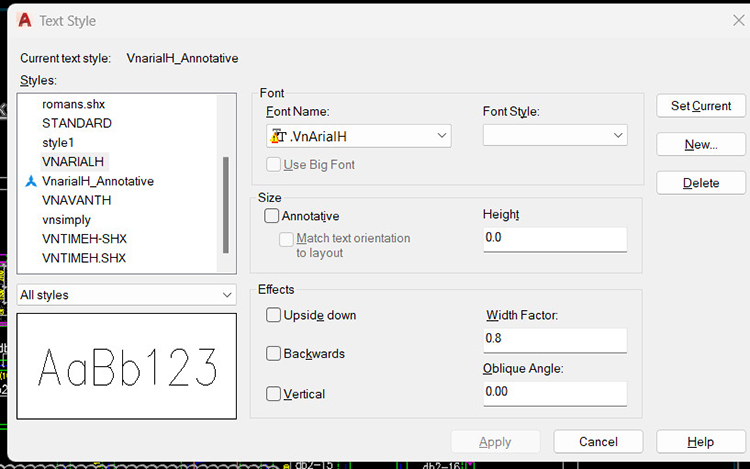
Task: Select romans.shx in the Styles list
Action: pos(73,104)
